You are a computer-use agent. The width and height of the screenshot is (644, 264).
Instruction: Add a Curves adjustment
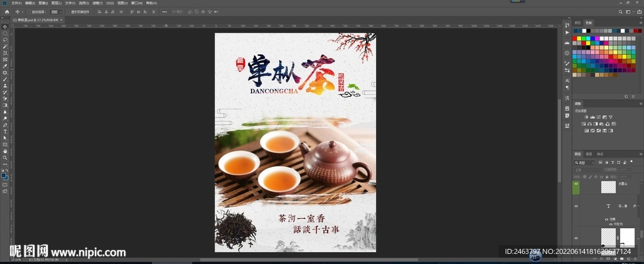599,117
